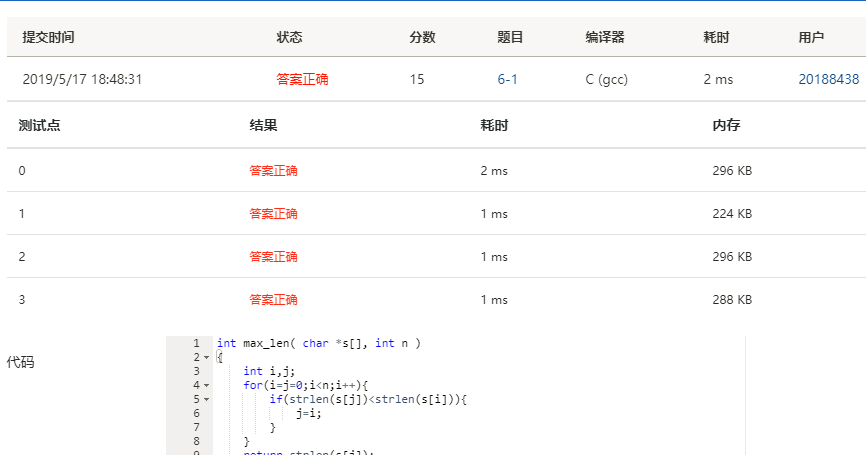Open user profile 20188438
The height and width of the screenshot is (455, 866).
pos(828,80)
